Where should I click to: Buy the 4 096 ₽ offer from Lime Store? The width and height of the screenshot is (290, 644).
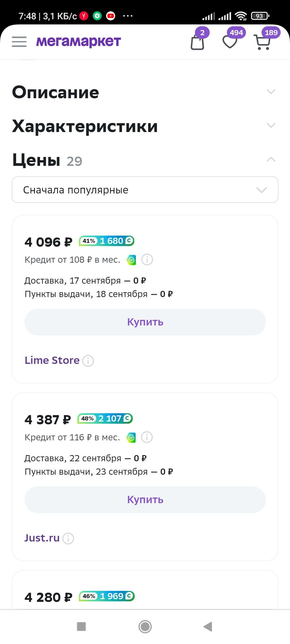(x=145, y=322)
